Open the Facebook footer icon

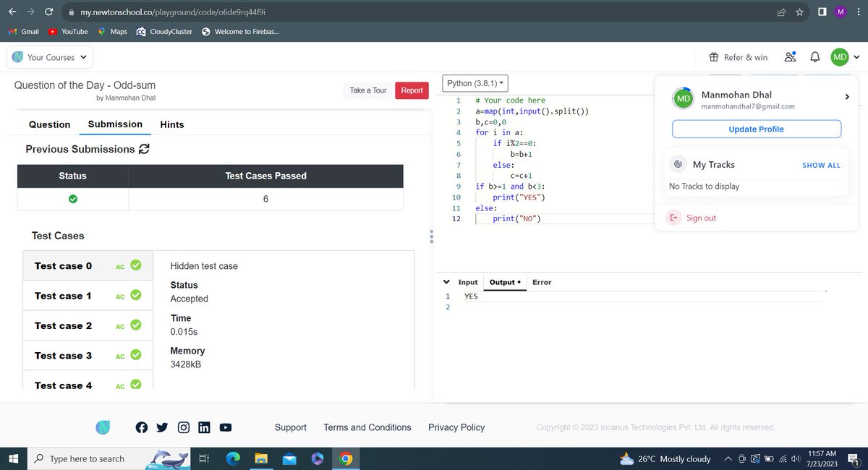point(142,427)
